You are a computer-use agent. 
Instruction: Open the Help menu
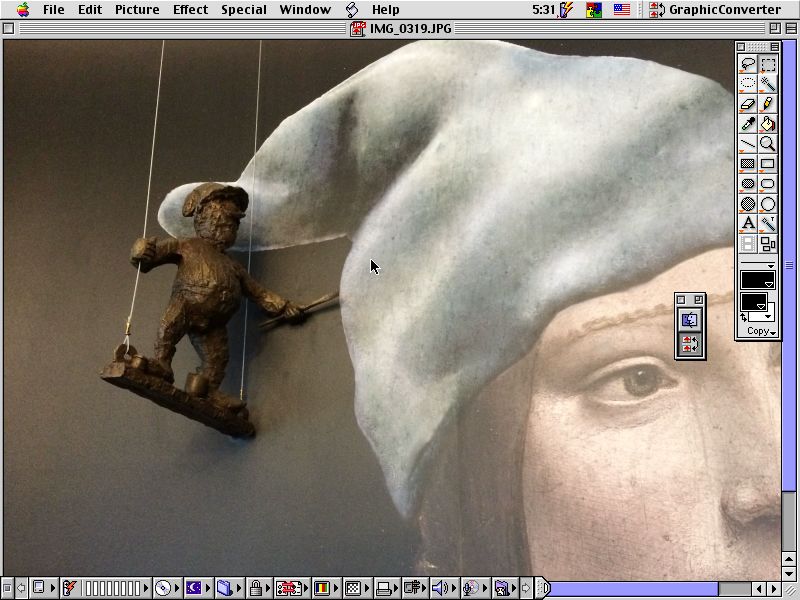coord(385,9)
